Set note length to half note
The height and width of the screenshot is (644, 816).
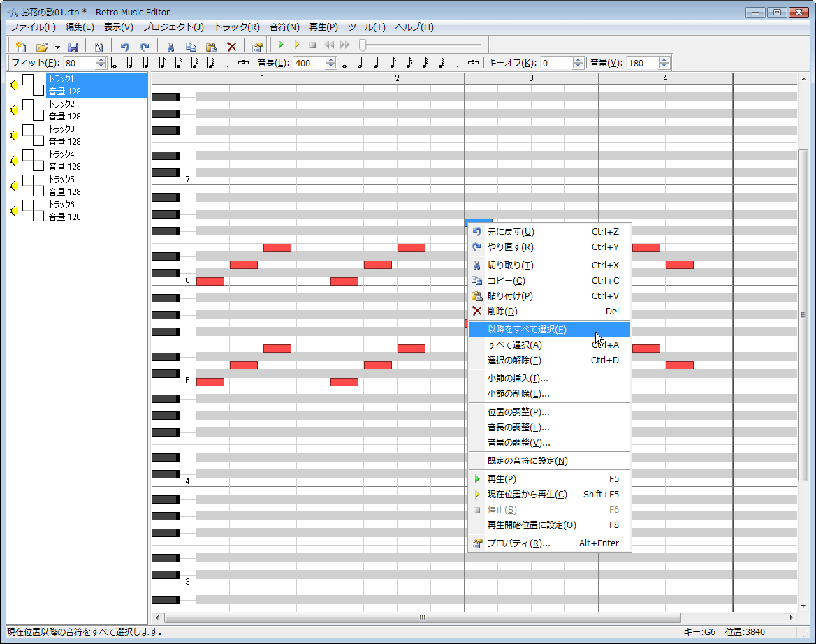[x=360, y=63]
